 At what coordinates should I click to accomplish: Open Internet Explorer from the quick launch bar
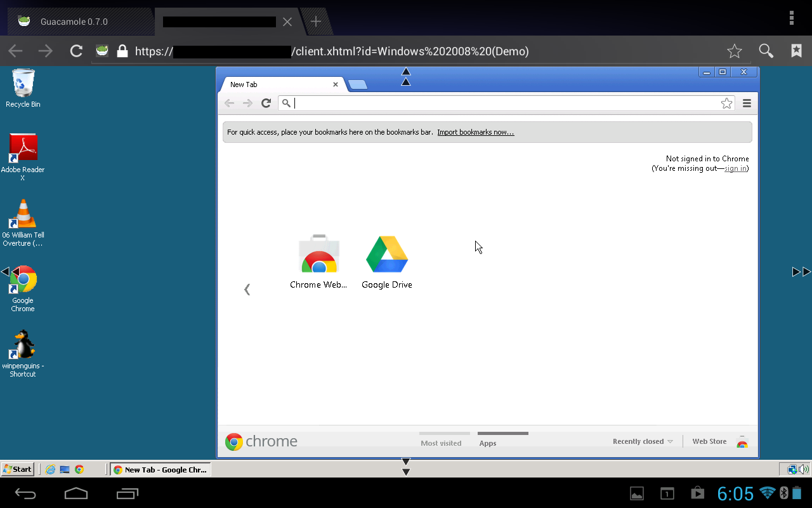click(x=50, y=469)
